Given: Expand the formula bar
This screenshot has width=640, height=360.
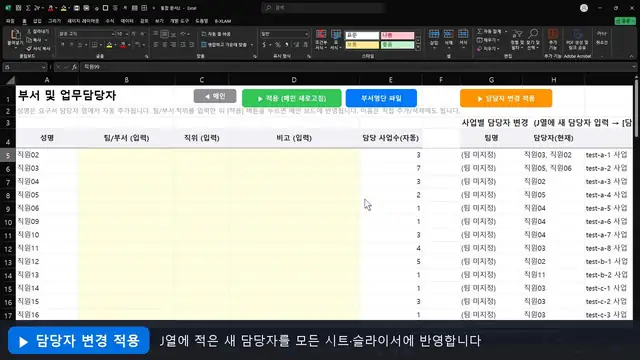Looking at the screenshot, I should [634, 67].
